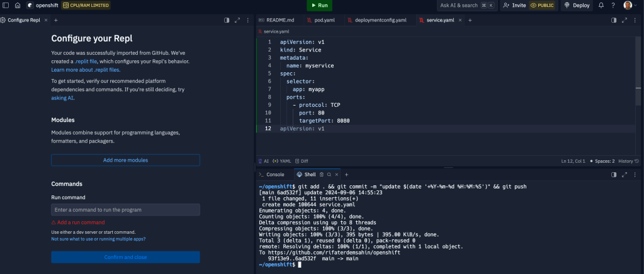The image size is (644, 274).
Task: Clear Shell output with trash icon
Action: [x=322, y=175]
